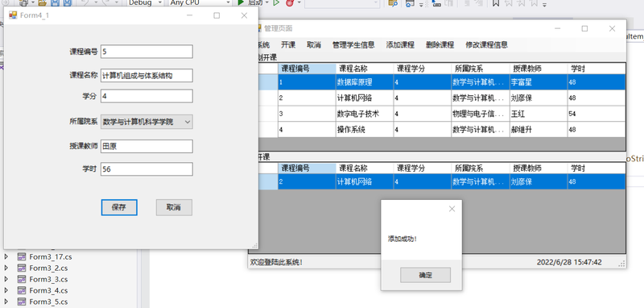Image resolution: width=644 pixels, height=308 pixels.
Task: Open the 管理学生信息 menu
Action: (353, 45)
